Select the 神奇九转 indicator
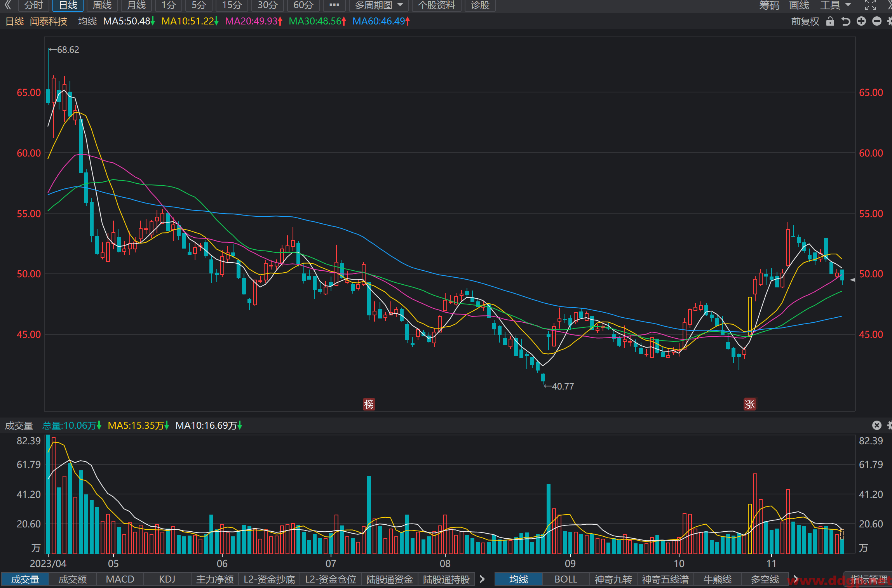Image resolution: width=892 pixels, height=588 pixels. point(613,579)
